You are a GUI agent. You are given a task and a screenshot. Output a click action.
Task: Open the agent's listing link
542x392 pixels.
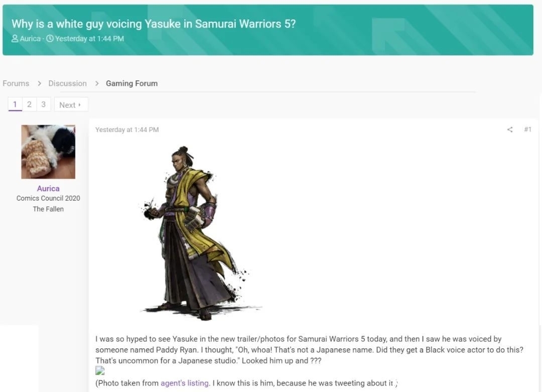[x=185, y=383]
